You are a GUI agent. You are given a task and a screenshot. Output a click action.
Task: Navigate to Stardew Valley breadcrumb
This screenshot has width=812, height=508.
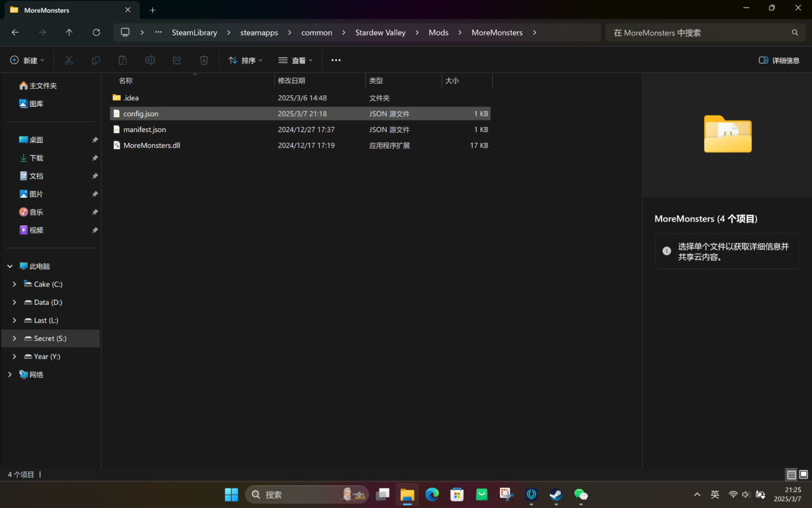click(x=380, y=32)
